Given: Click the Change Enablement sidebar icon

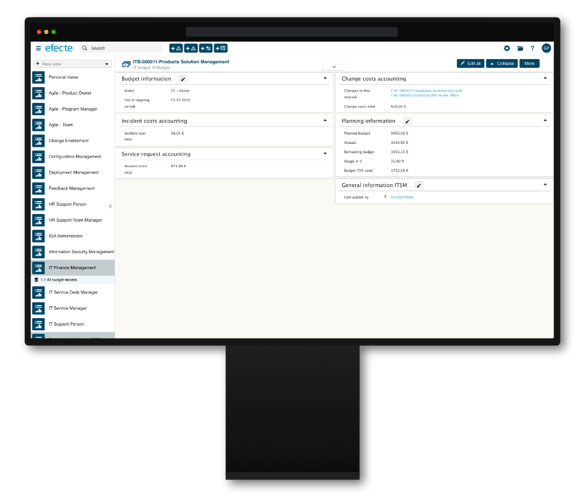Looking at the screenshot, I should 38,141.
